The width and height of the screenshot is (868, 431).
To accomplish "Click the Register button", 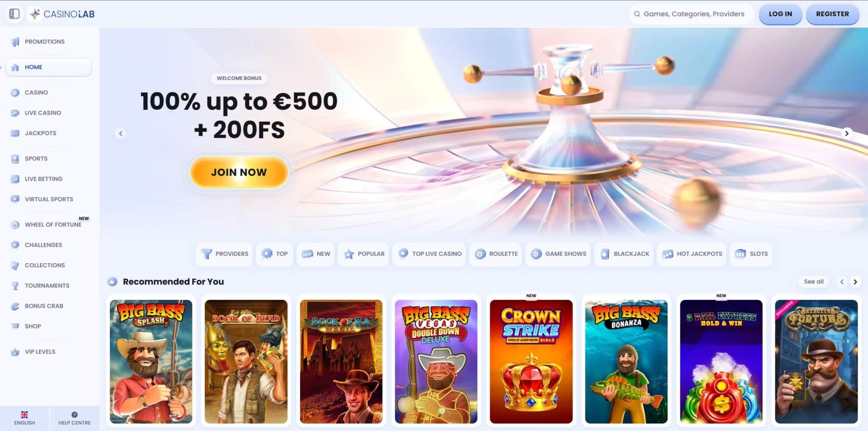I will coord(832,14).
